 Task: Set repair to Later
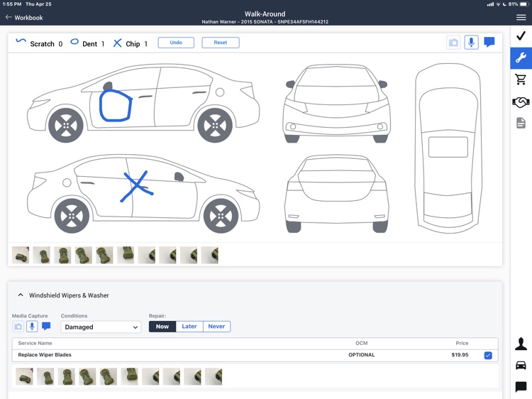[x=189, y=327]
